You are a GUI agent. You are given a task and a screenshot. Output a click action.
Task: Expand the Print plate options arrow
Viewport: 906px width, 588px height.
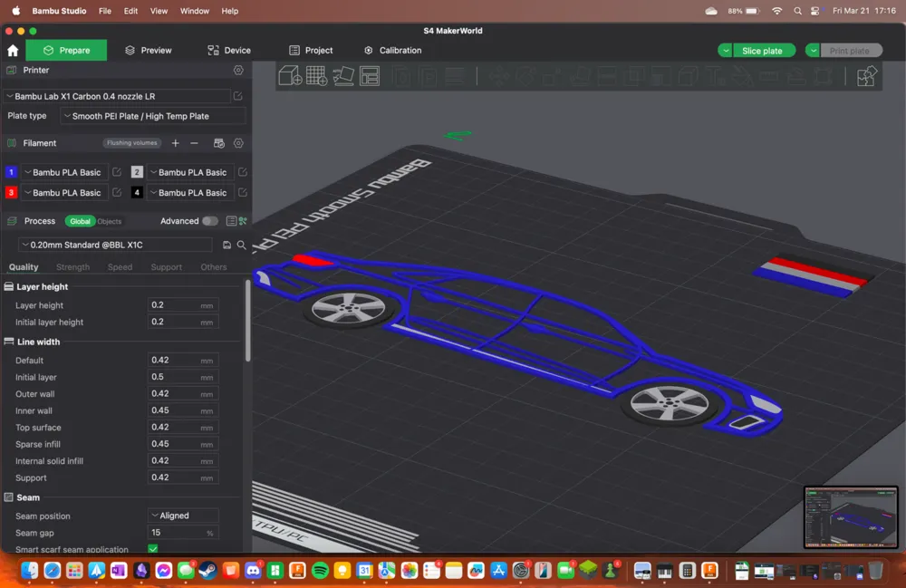(x=813, y=50)
